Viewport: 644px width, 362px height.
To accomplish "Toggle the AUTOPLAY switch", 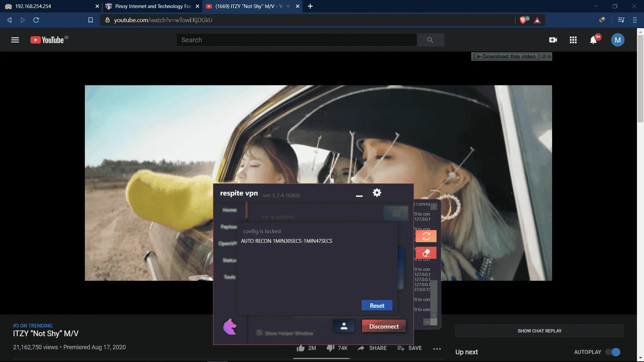I will point(613,352).
